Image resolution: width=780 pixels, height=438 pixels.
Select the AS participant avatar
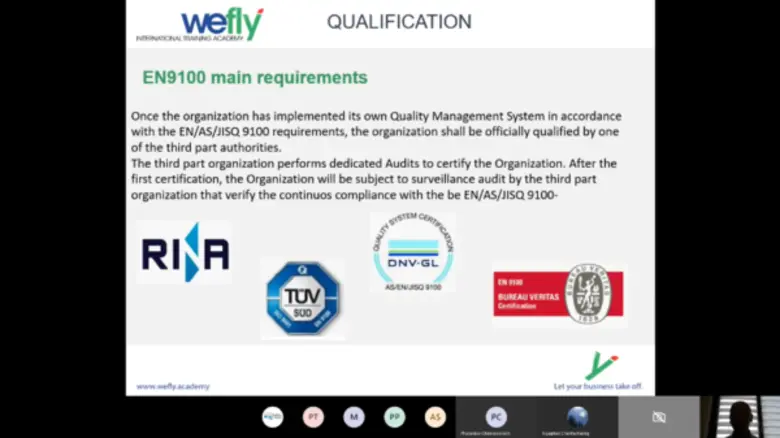point(435,417)
